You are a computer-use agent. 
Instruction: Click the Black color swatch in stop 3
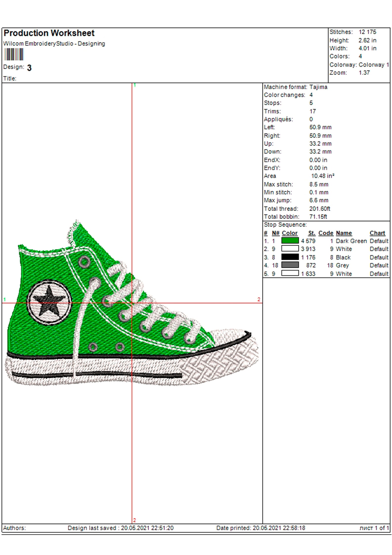coord(290,257)
